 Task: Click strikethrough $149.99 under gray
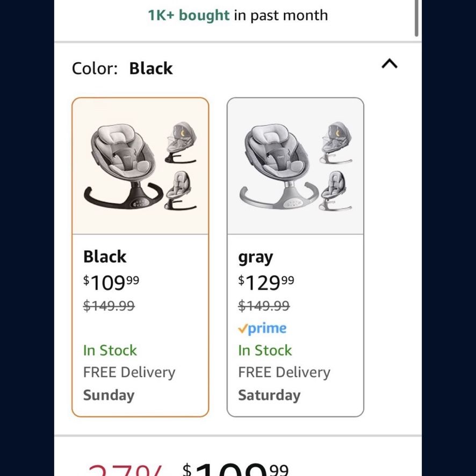[x=264, y=305]
